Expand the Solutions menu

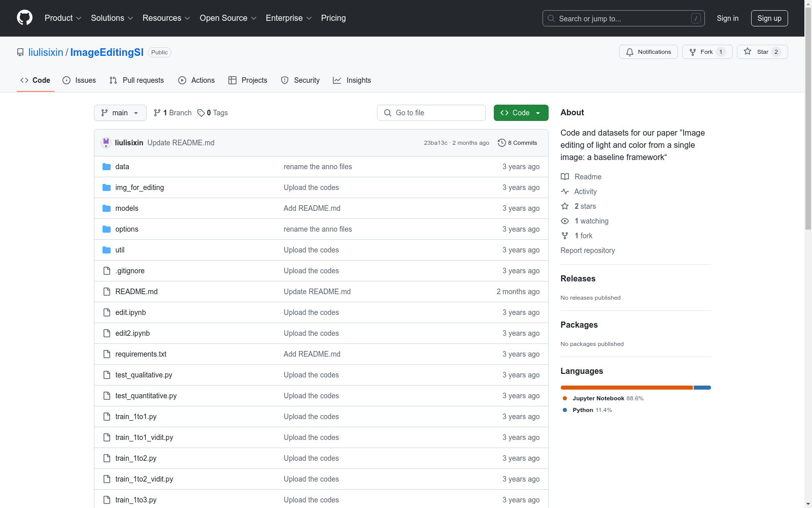pos(112,18)
